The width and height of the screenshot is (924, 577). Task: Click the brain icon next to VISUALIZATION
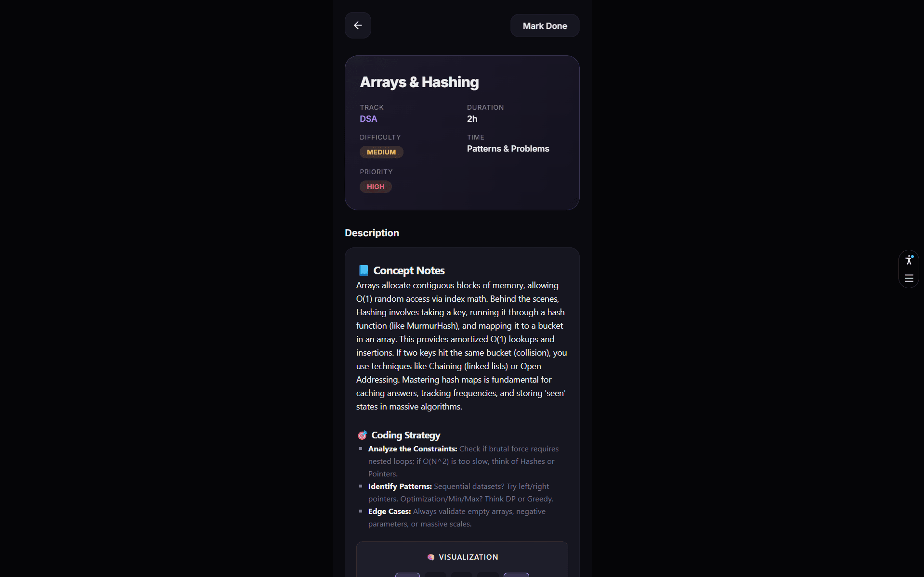tap(431, 557)
